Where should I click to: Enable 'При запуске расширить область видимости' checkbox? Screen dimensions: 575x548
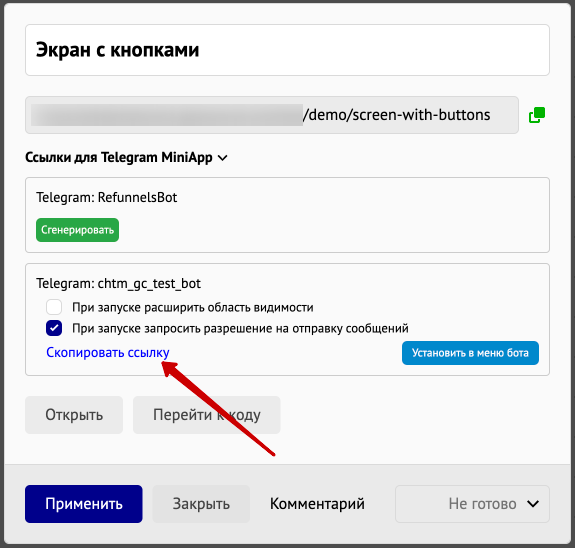[54, 307]
